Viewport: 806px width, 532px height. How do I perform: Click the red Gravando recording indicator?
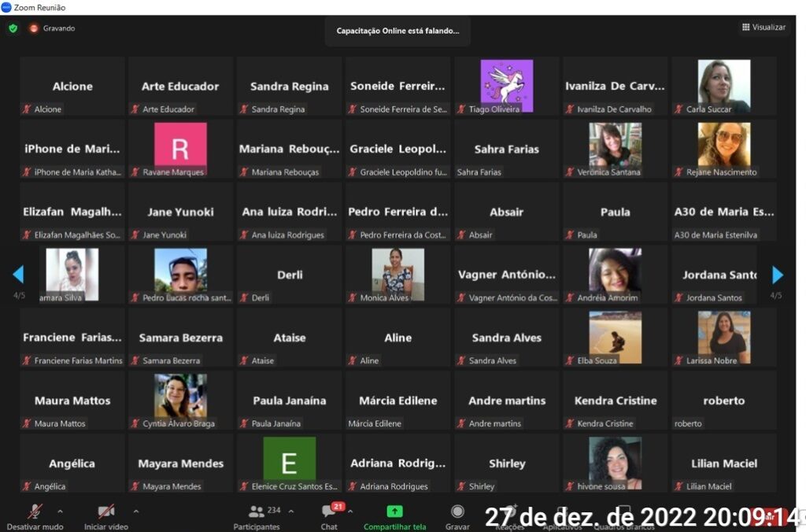(34, 28)
